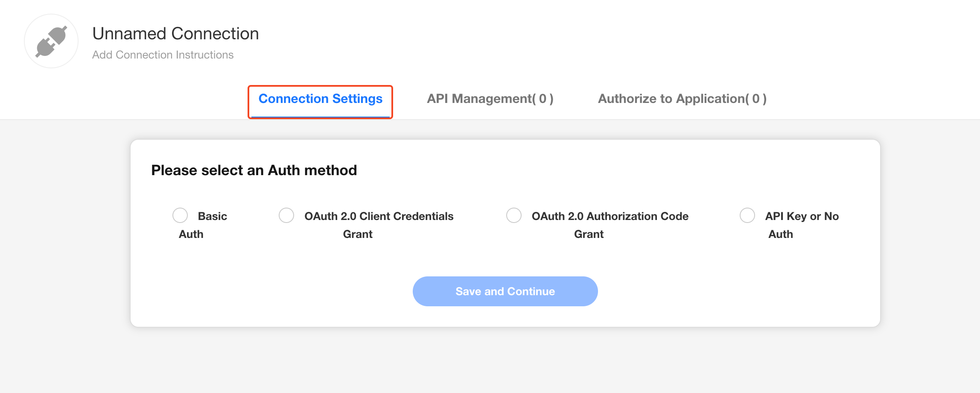Click the count number in Authorize to Application tab

click(756, 99)
